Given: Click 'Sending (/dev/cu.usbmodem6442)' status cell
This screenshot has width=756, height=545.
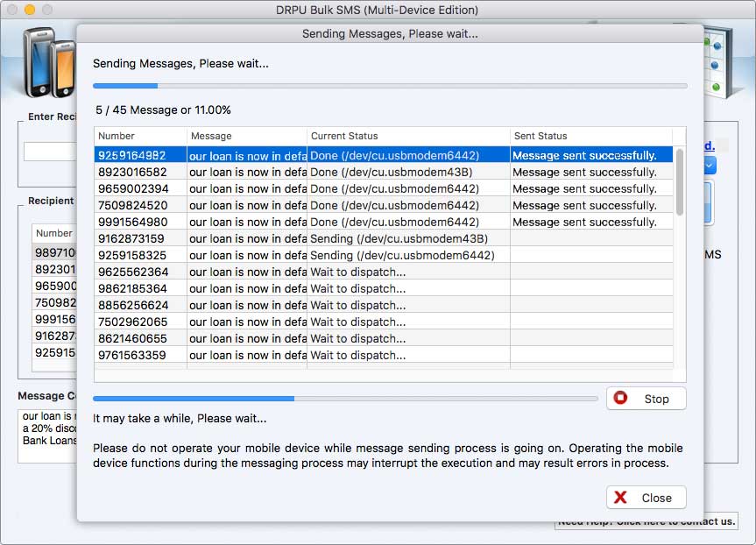Looking at the screenshot, I should 408,255.
